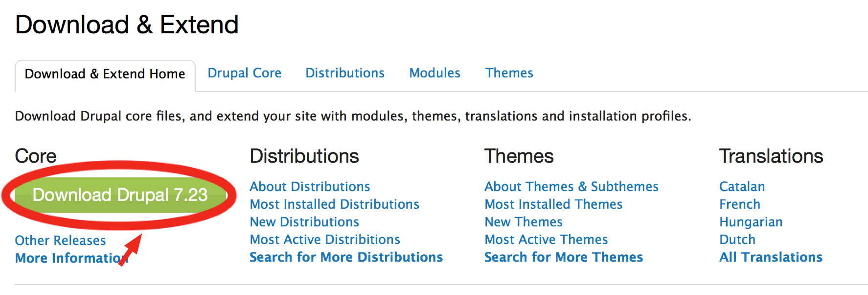Open About Themes & Subthemes
The image size is (868, 295).
[x=571, y=187]
